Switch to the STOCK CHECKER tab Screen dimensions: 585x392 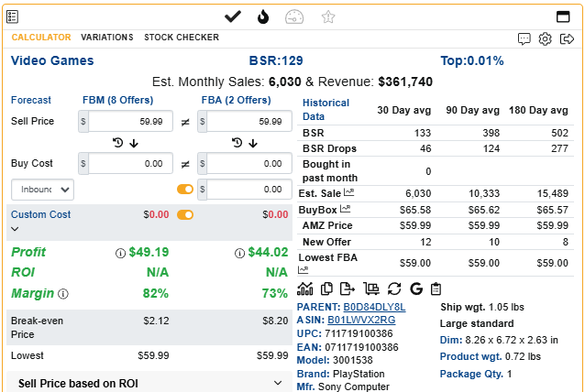(x=182, y=38)
